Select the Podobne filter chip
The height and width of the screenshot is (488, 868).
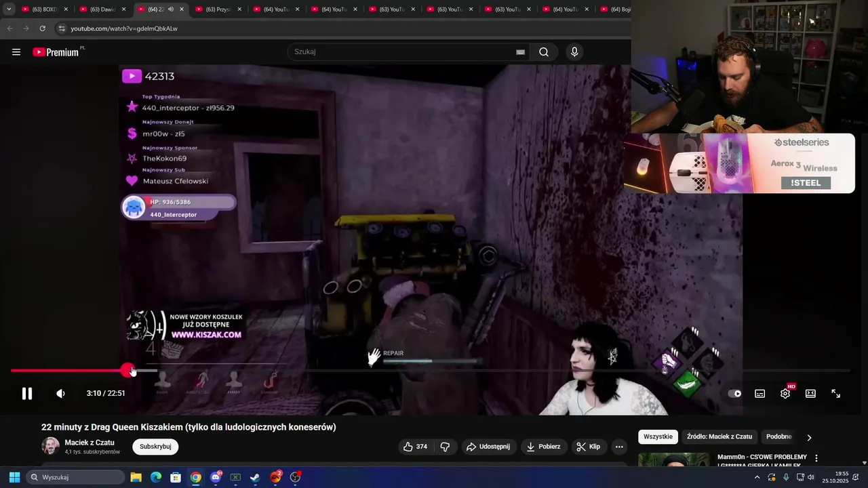coord(778,436)
